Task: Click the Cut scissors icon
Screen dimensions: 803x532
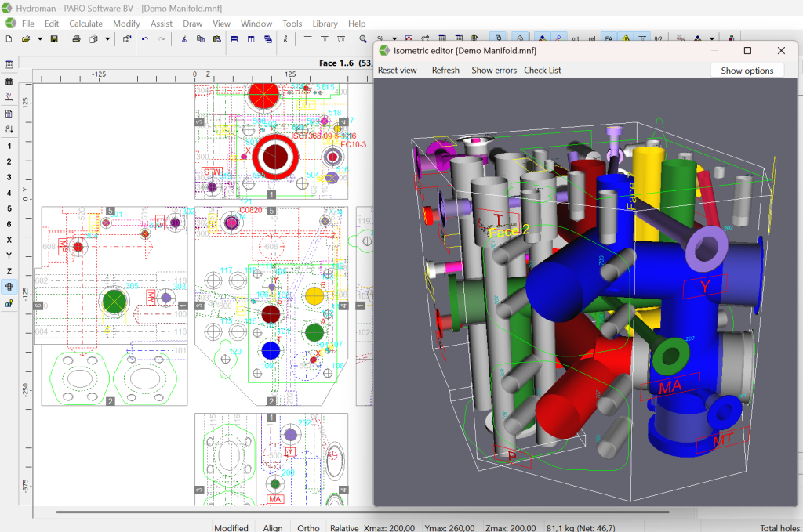Action: click(183, 39)
